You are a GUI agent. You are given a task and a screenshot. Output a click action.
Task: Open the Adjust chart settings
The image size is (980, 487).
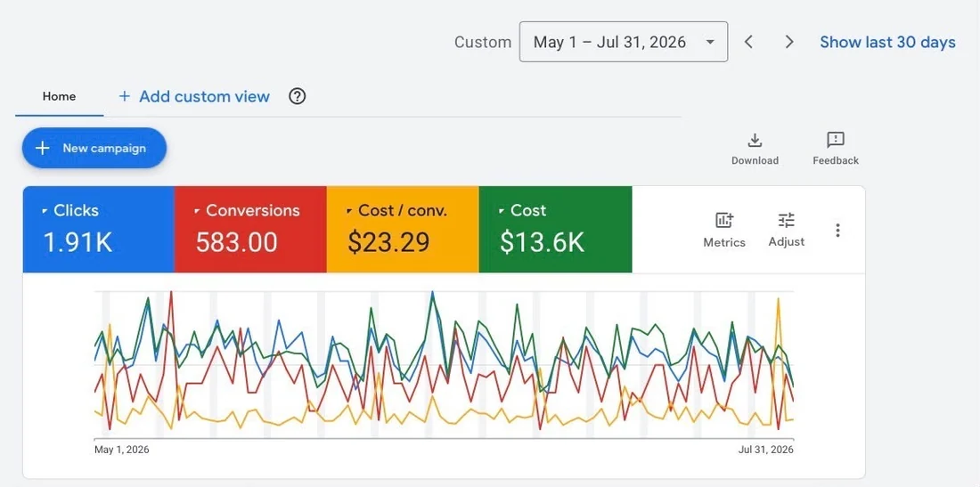(x=787, y=230)
